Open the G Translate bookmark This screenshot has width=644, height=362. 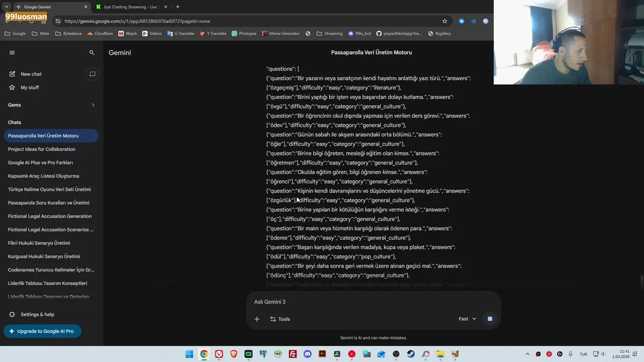pyautogui.click(x=181, y=34)
